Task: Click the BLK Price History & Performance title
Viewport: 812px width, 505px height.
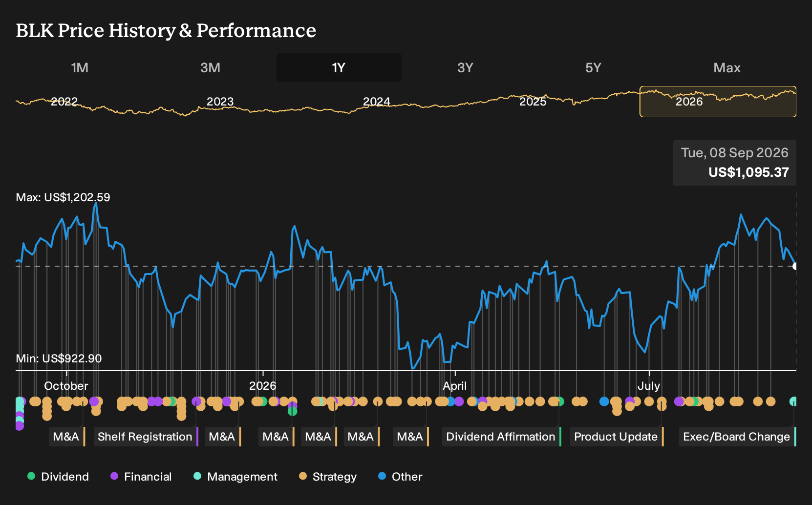Action: 166,30
